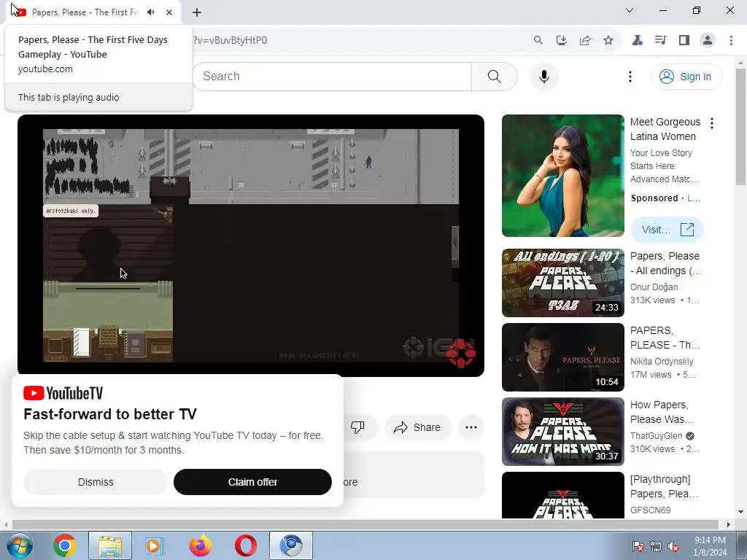Click on the video player to pause
The height and width of the screenshot is (560, 747).
[x=251, y=245]
